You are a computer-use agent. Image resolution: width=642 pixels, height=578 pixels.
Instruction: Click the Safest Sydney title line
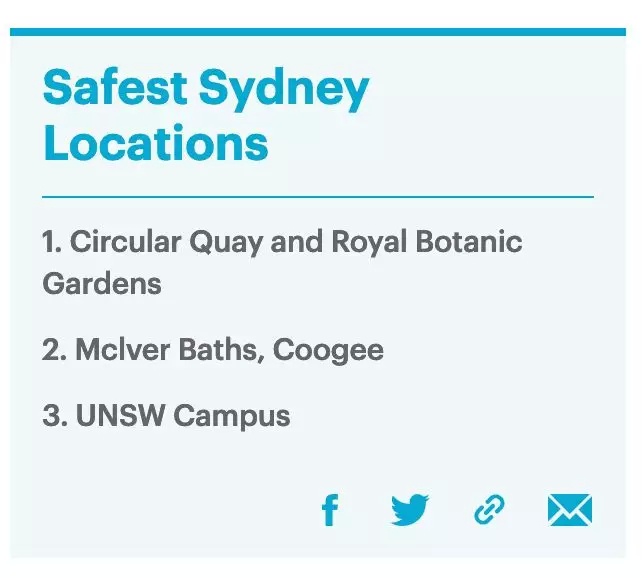click(206, 89)
